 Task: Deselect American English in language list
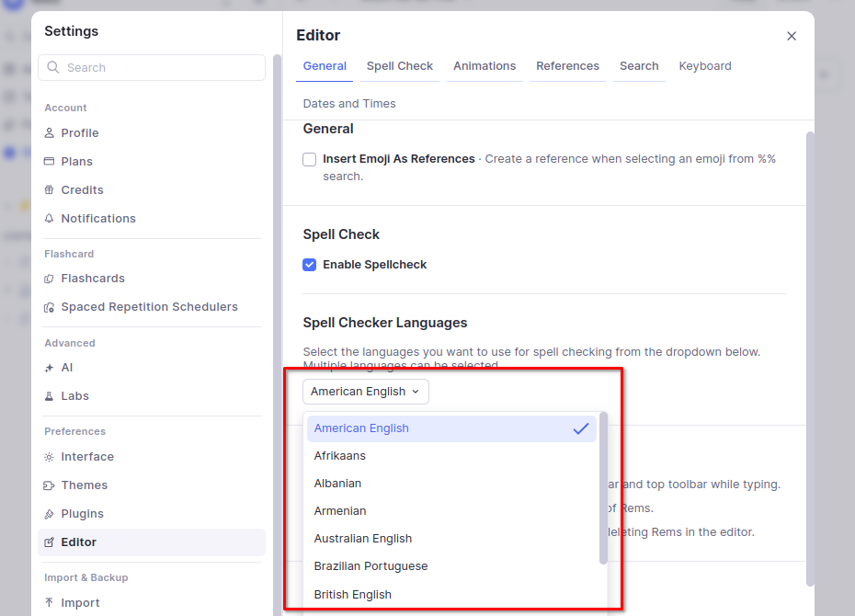point(450,428)
